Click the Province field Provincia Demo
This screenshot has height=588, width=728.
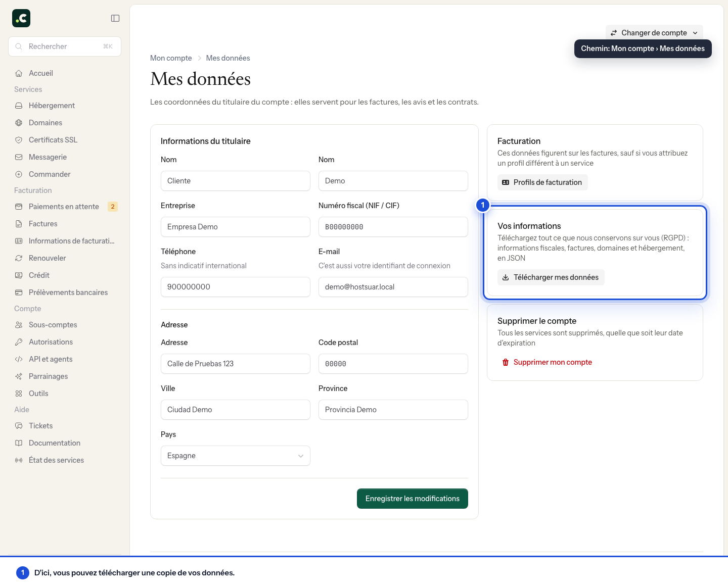[x=393, y=410]
